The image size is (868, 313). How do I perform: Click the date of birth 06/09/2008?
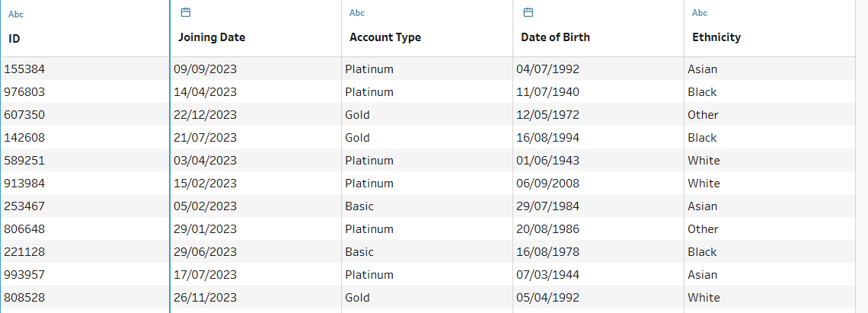click(547, 184)
